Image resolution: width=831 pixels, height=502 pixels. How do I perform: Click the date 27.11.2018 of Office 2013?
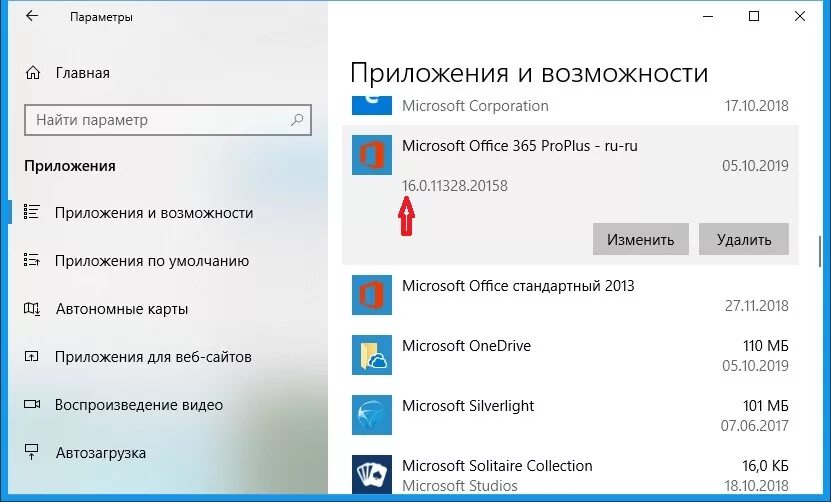click(x=757, y=305)
